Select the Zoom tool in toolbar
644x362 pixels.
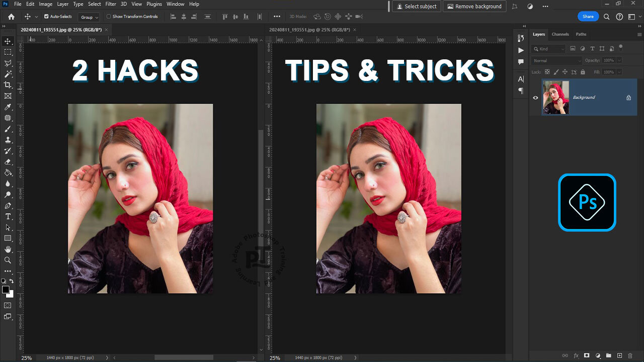tap(8, 260)
